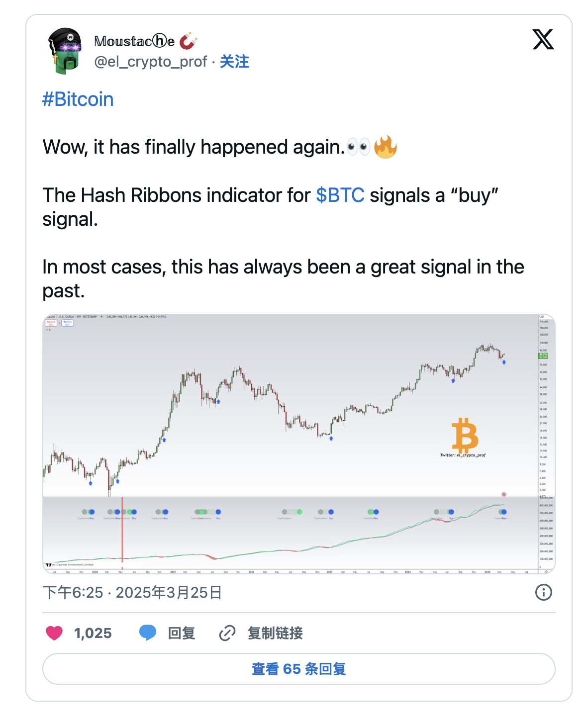Click the blue reply bubble icon
This screenshot has height=725, width=588.
tap(148, 633)
